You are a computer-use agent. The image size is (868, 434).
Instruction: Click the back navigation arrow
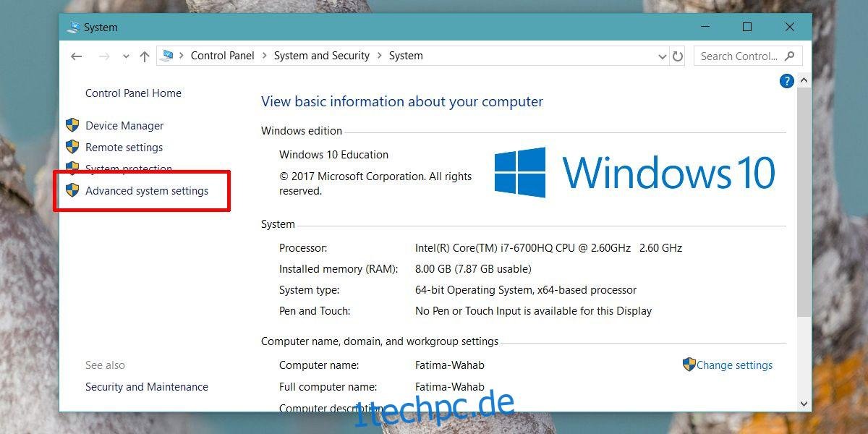77,56
